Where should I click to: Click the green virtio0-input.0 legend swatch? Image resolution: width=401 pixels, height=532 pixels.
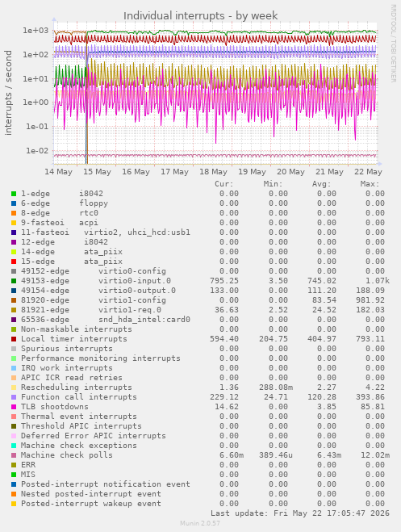coord(14,281)
